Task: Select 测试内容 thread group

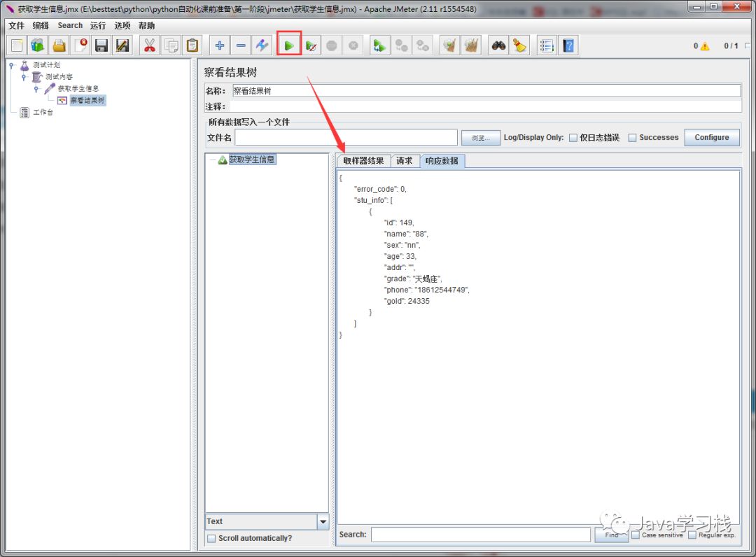Action: 59,77
